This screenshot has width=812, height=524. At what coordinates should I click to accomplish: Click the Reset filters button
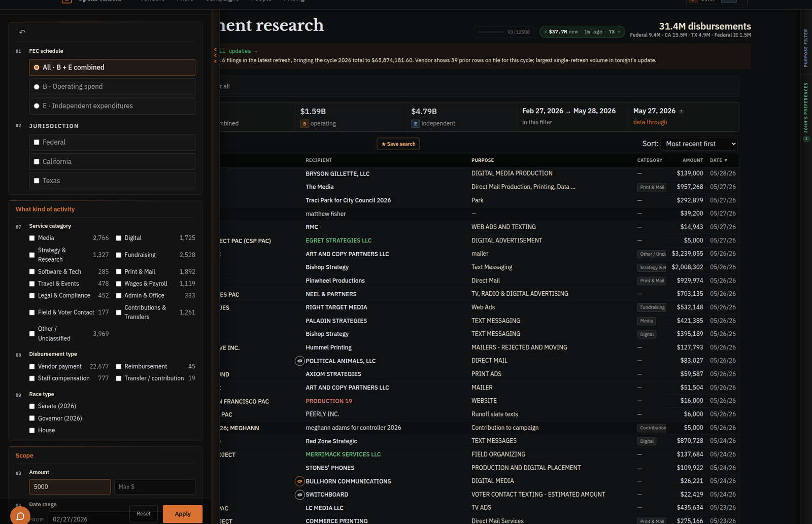click(144, 514)
